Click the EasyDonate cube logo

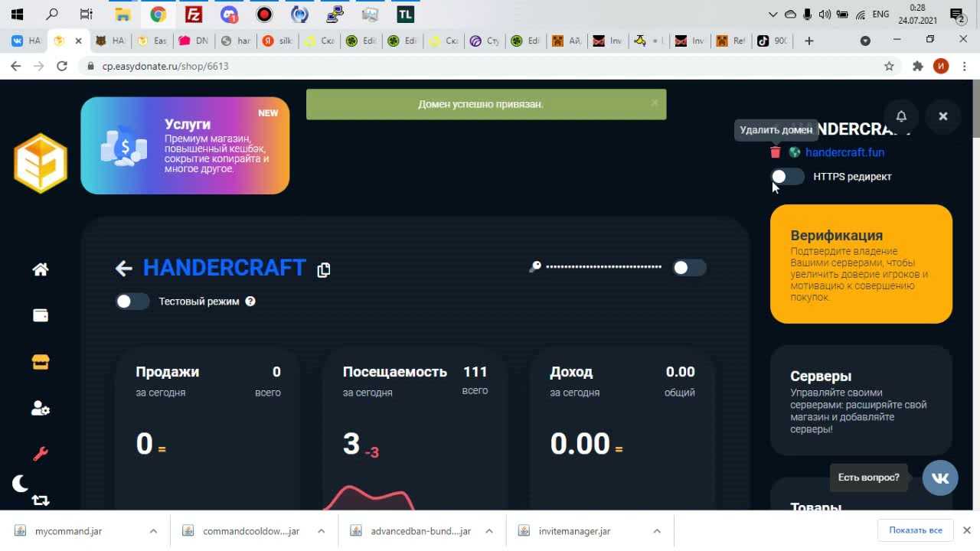pos(41,163)
